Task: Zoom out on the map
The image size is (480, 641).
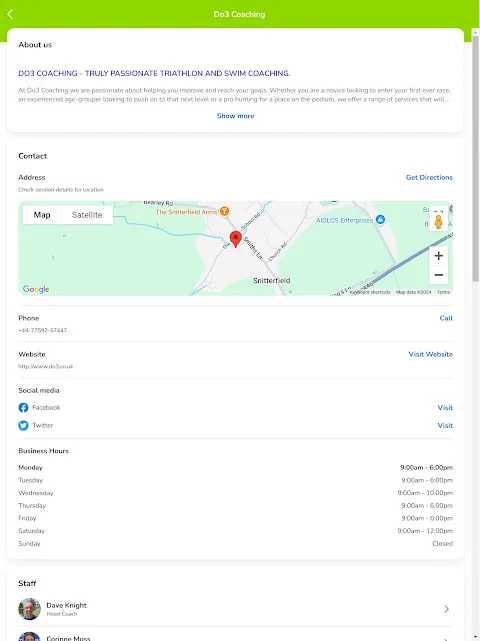Action: [438, 275]
